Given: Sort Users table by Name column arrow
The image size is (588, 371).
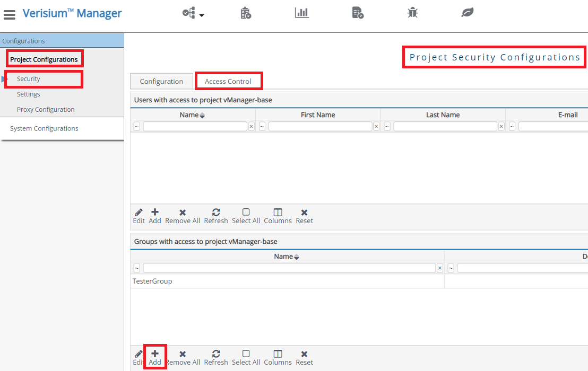Looking at the screenshot, I should tap(202, 116).
